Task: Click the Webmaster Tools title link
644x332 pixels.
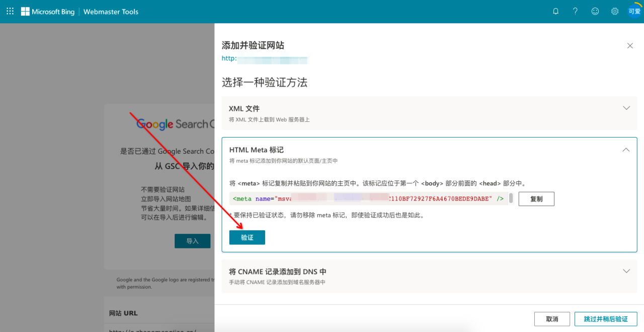Action: (x=111, y=12)
